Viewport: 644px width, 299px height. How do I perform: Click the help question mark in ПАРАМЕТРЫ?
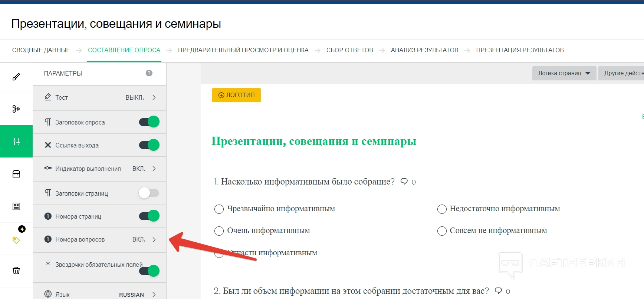click(x=149, y=73)
